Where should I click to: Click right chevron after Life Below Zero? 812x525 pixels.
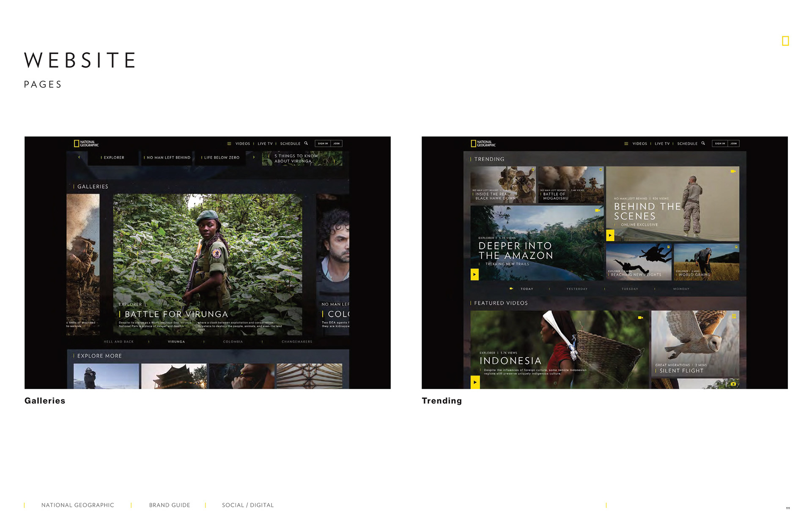tap(254, 157)
